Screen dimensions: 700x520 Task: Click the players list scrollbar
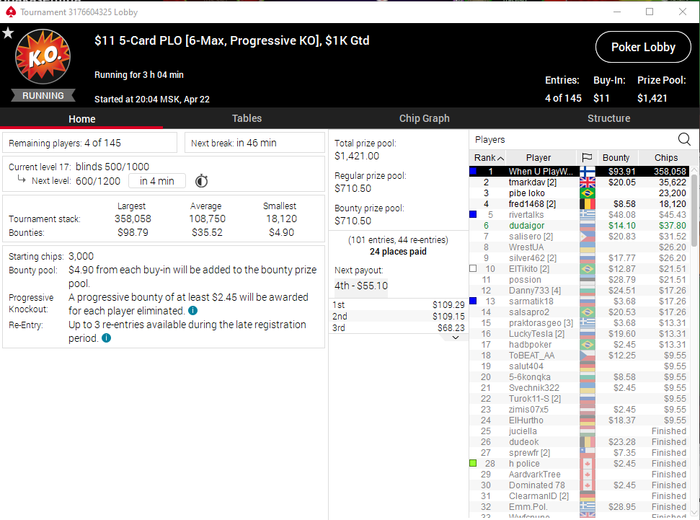click(x=695, y=210)
